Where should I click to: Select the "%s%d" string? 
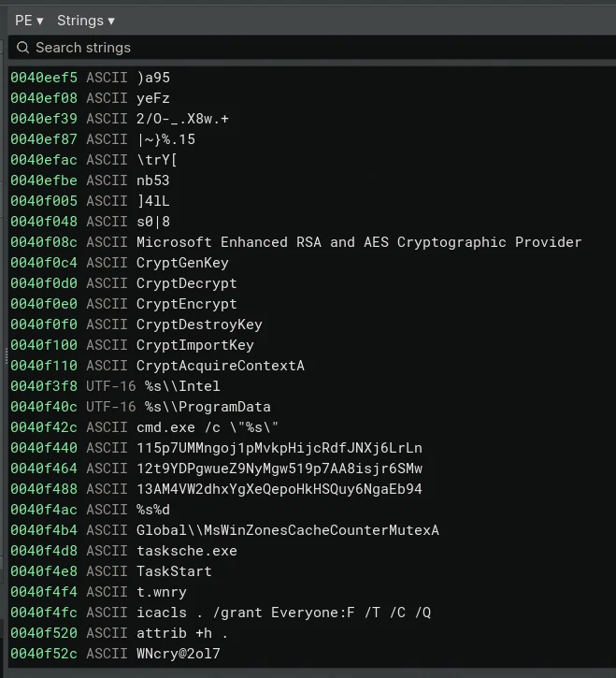tap(153, 510)
